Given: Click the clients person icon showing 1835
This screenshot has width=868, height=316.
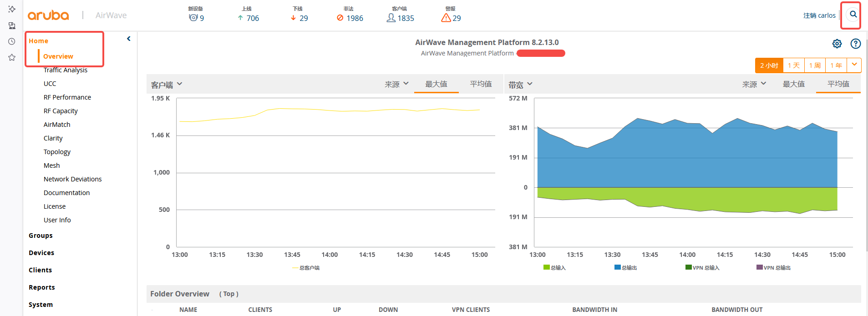Looking at the screenshot, I should click(x=391, y=18).
